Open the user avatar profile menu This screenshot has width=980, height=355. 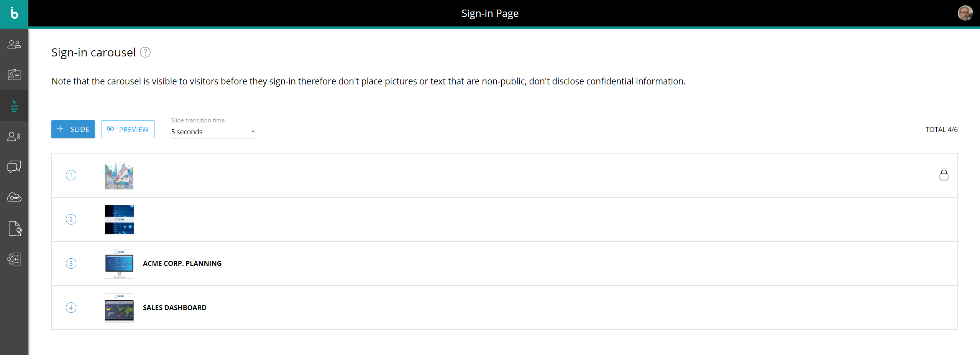965,13
